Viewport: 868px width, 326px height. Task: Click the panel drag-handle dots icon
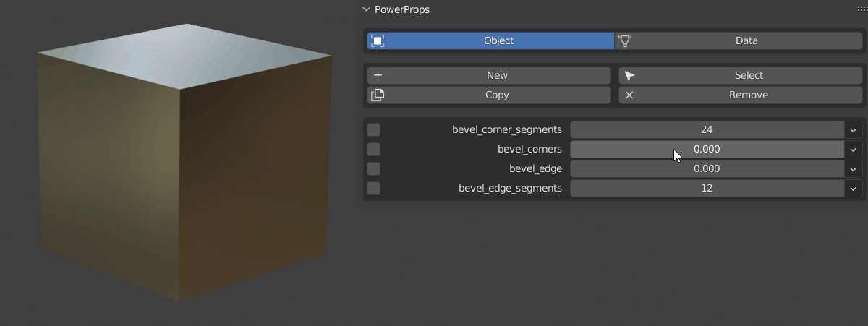click(x=861, y=9)
